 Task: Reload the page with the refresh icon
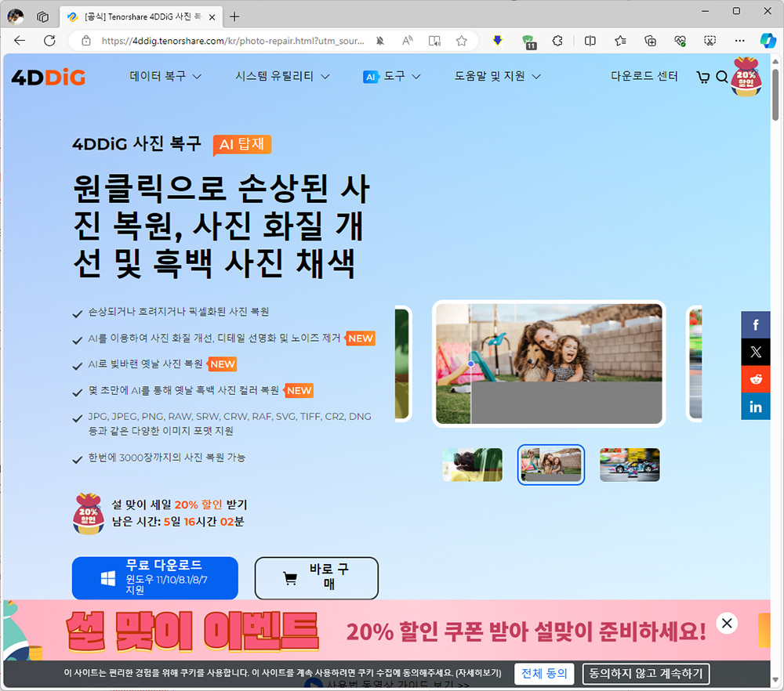[49, 41]
